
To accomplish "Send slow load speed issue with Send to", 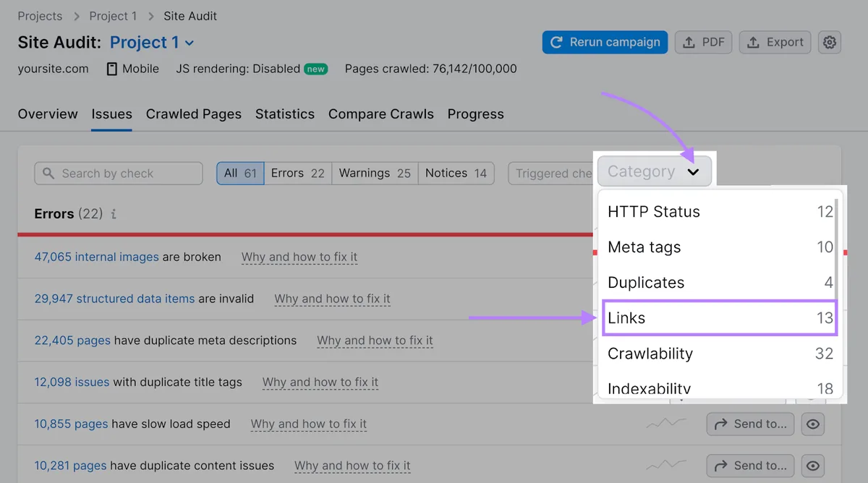I will click(x=750, y=424).
